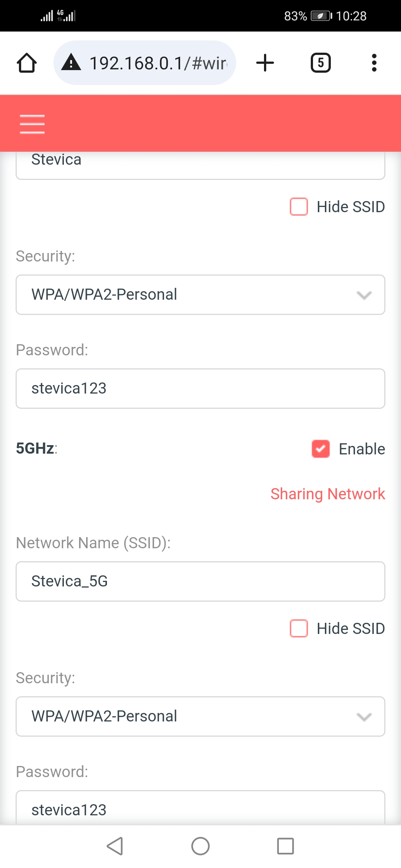The height and width of the screenshot is (868, 401).
Task: Click the first stevica123 password field
Action: 200,388
